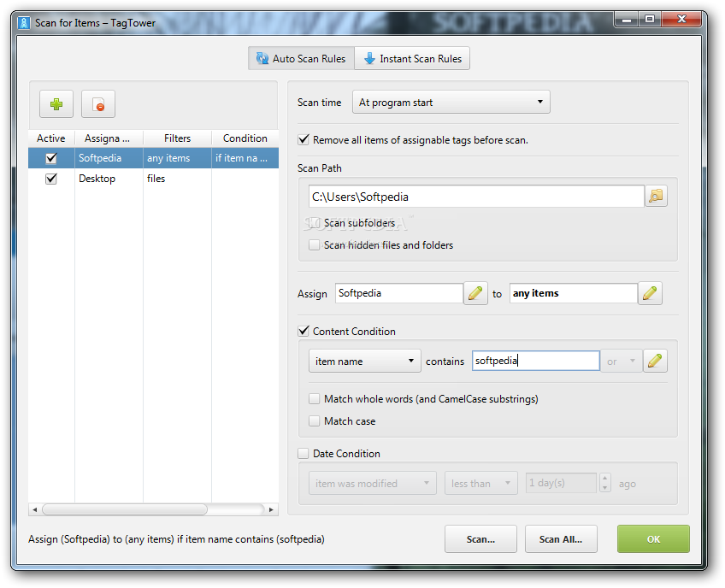Click the Assign tag field 'Softpedia'
Image resolution: width=725 pixels, height=588 pixels.
[399, 293]
